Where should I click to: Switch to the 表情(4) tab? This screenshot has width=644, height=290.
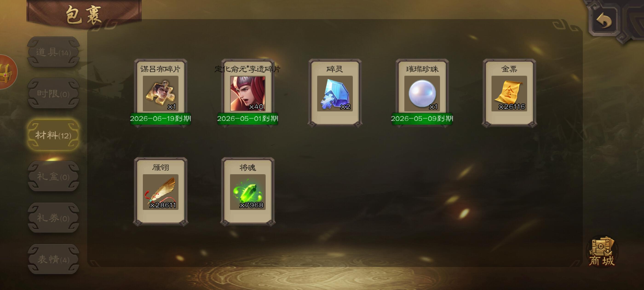pyautogui.click(x=53, y=259)
